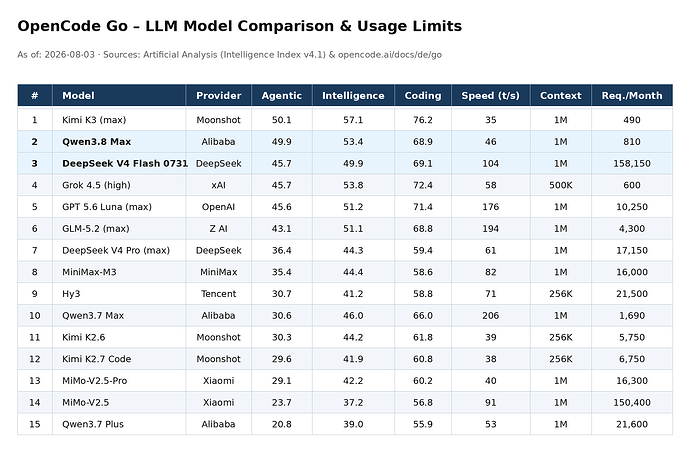Screen dimensions: 690x451
Task: Click MiniMax-M3 agentic score 35.4
Action: pos(282,272)
